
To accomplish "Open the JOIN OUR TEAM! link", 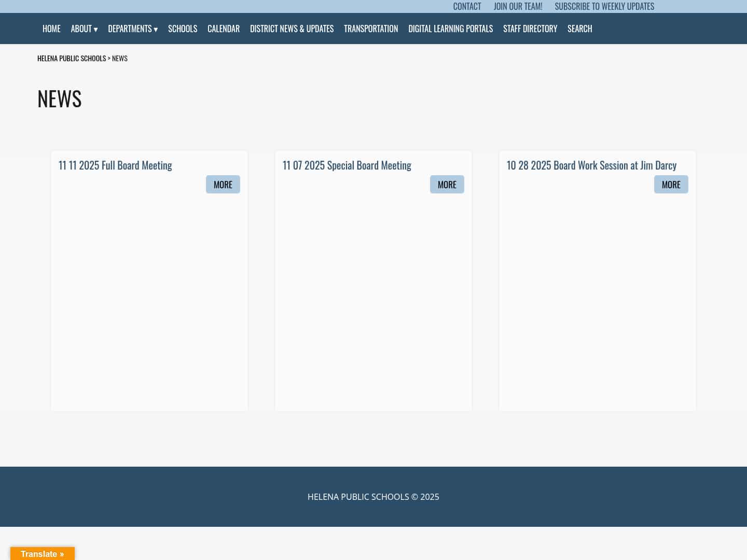I will pyautogui.click(x=518, y=6).
